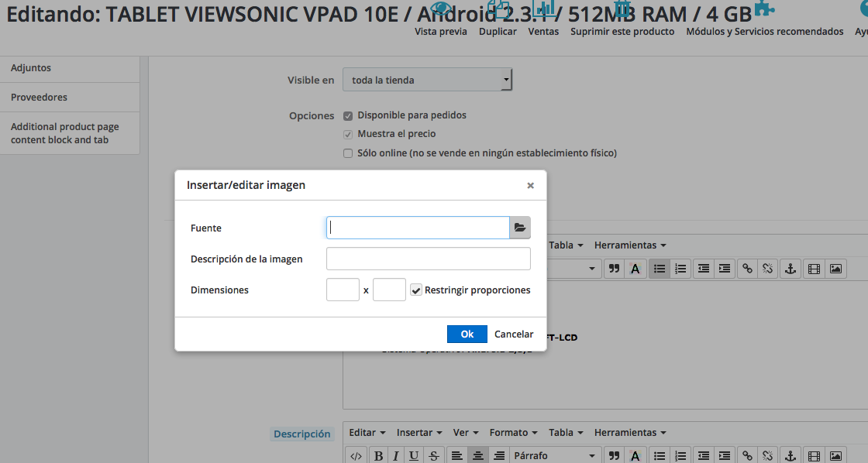This screenshot has height=463, width=868.
Task: Toggle bullet list in upper editor toolbar
Action: pos(660,269)
